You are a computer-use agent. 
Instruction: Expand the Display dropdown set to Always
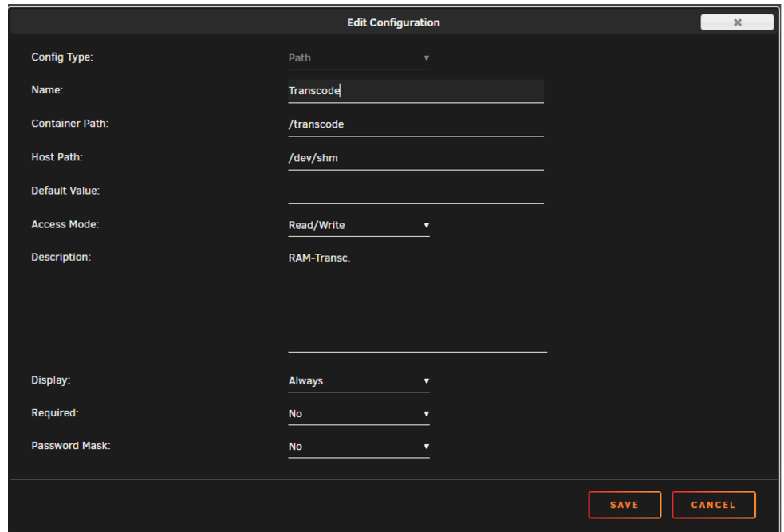click(358, 381)
